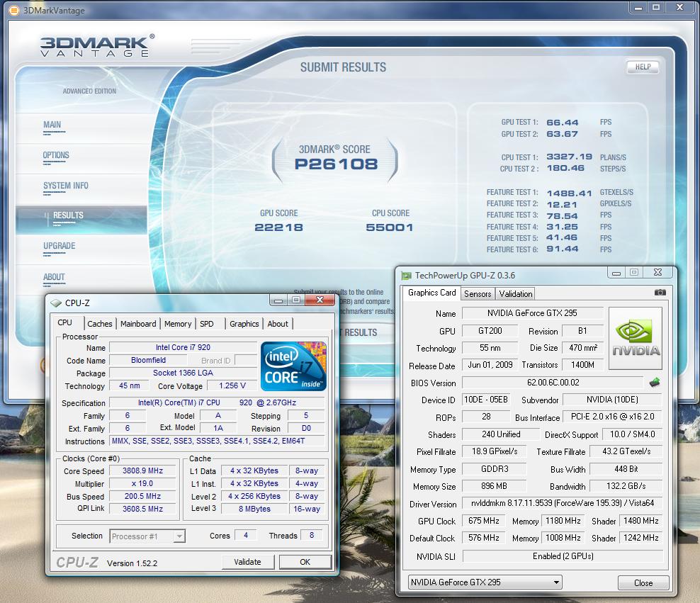Minimize the 3DMarkVantage window

coord(638,7)
